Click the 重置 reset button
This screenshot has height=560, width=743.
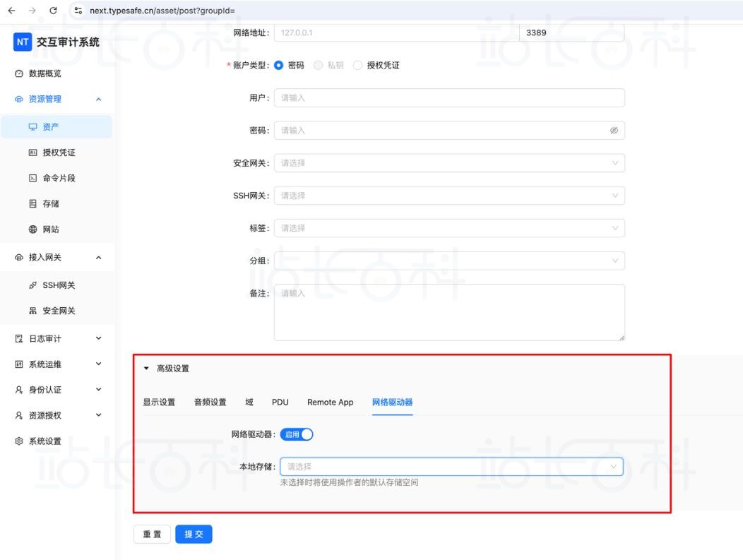click(152, 535)
